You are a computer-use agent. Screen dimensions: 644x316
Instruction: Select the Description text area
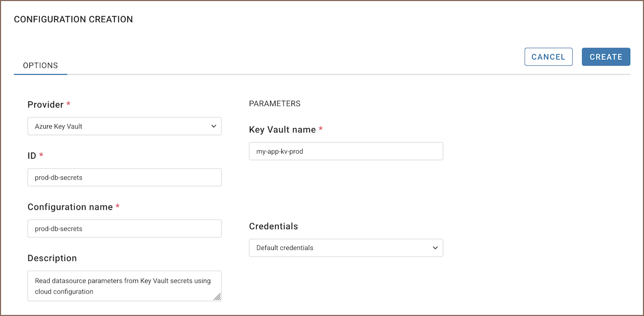pos(125,286)
